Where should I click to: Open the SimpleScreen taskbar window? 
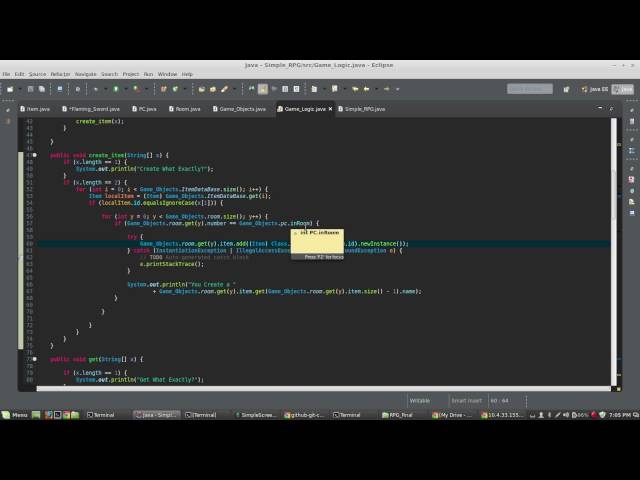tap(256, 415)
